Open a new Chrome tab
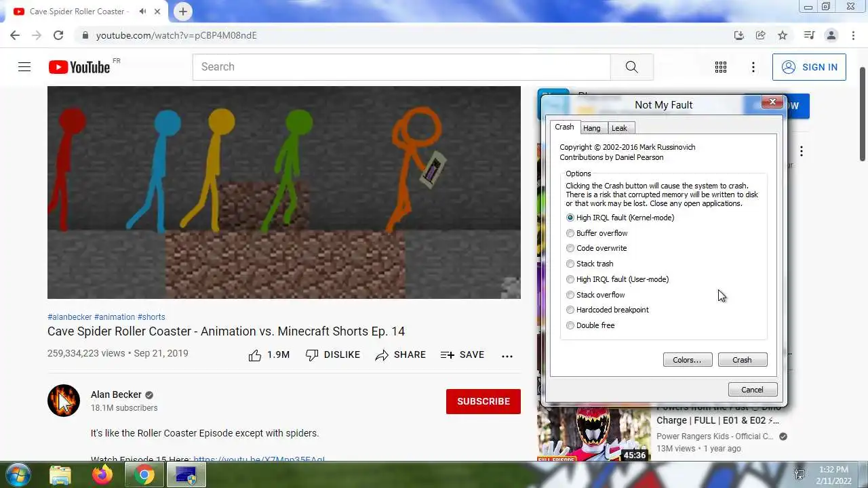This screenshot has width=868, height=488. [x=183, y=11]
